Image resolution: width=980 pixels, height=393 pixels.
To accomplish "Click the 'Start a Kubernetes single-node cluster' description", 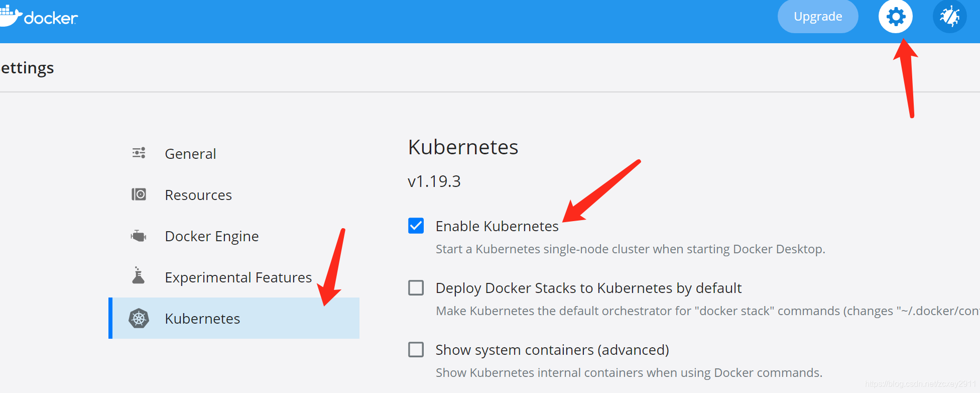I will [631, 249].
